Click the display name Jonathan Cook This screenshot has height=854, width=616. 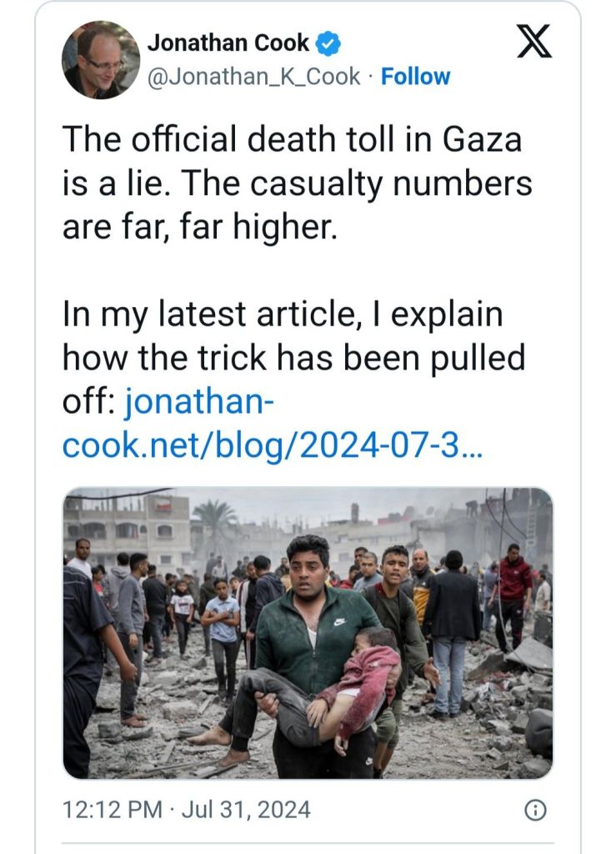coord(228,43)
